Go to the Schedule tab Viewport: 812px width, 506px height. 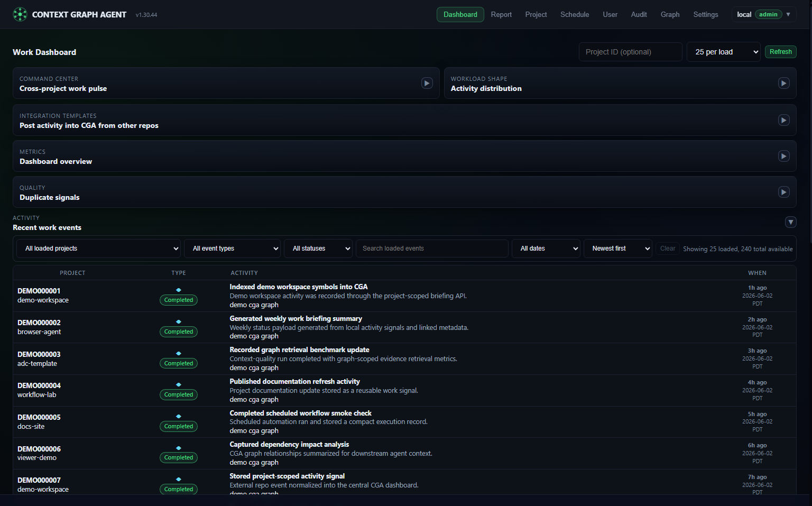575,14
